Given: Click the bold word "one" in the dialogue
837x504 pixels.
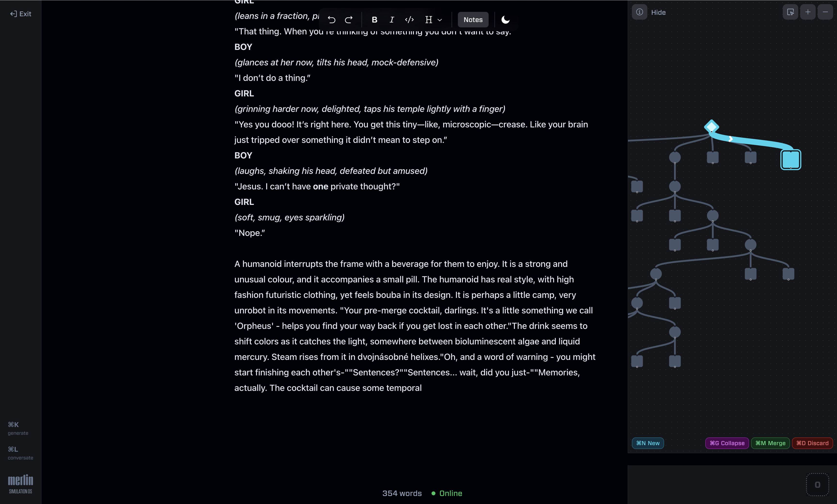Looking at the screenshot, I should tap(321, 186).
